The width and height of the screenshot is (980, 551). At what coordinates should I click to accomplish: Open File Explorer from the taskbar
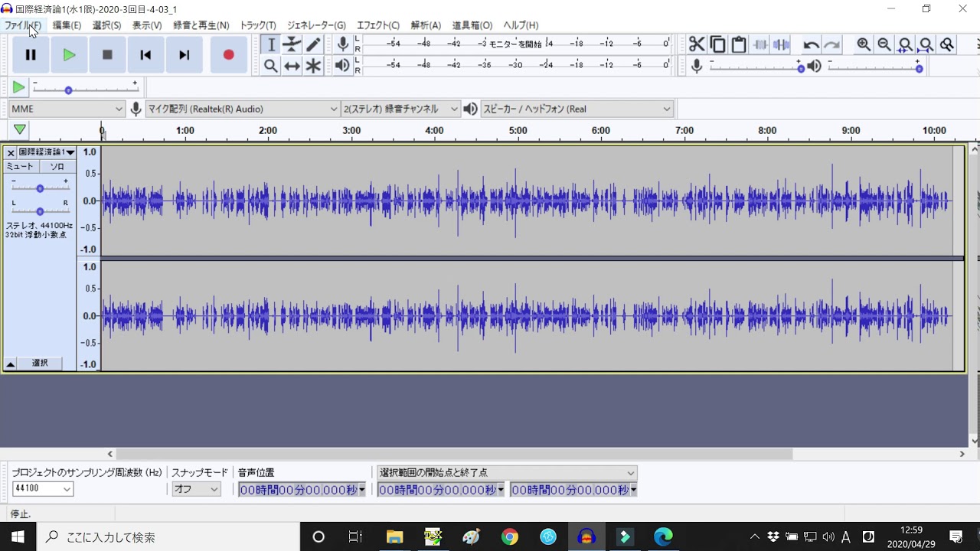click(394, 536)
